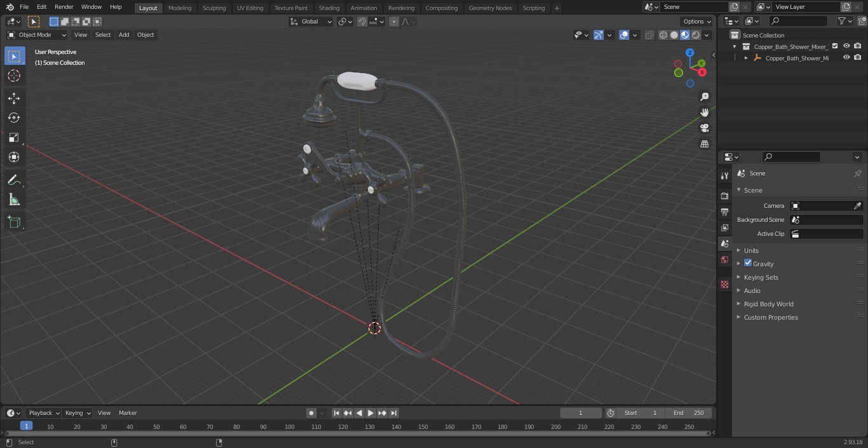Open the Add menu in viewport header

coord(124,35)
